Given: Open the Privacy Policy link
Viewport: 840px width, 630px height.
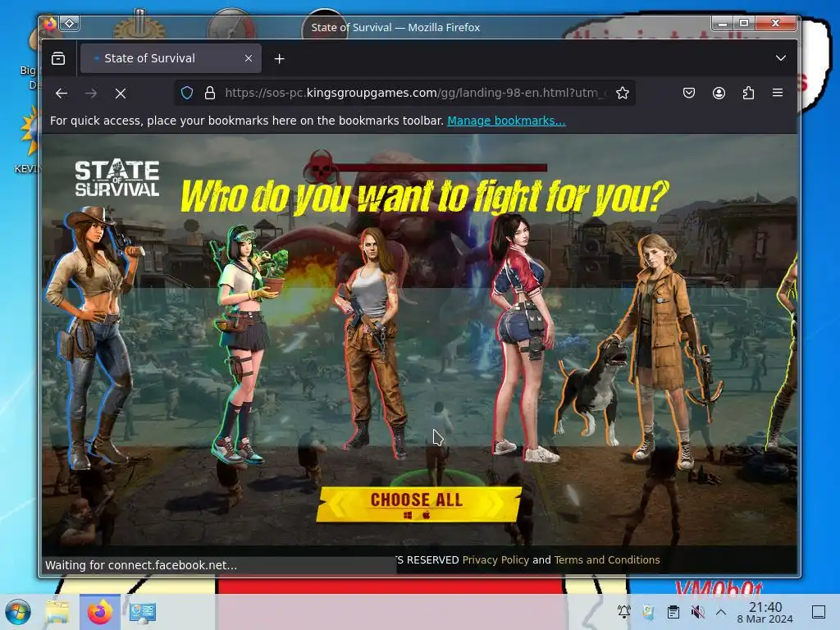Looking at the screenshot, I should click(495, 559).
